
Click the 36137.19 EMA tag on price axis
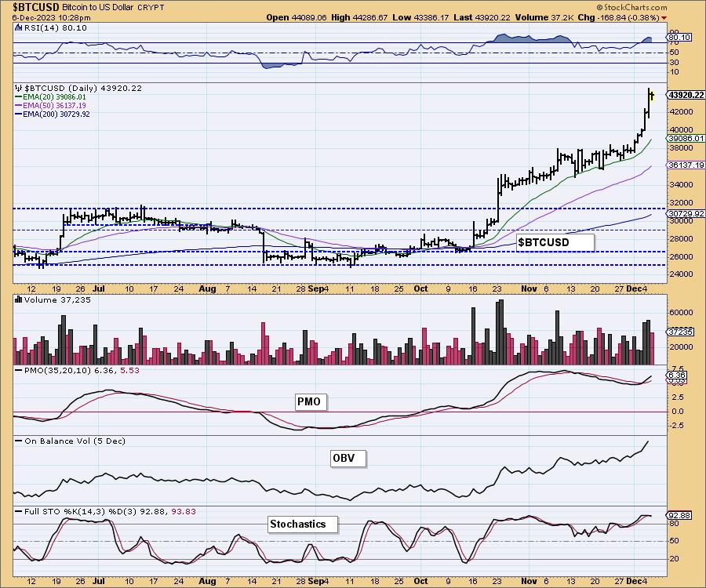(686, 165)
